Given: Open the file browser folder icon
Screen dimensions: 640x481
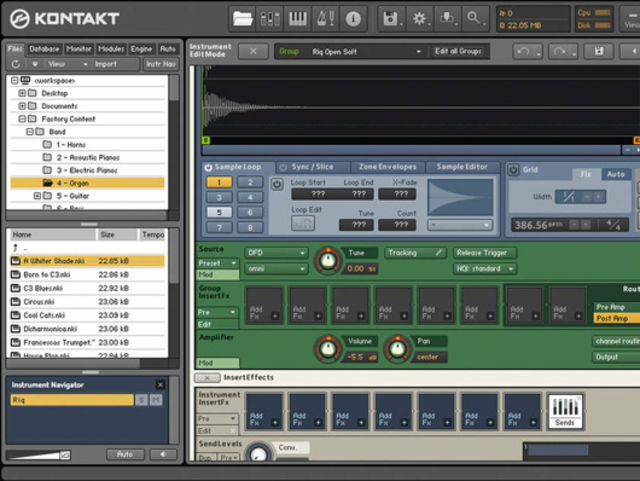Looking at the screenshot, I should point(242,18).
